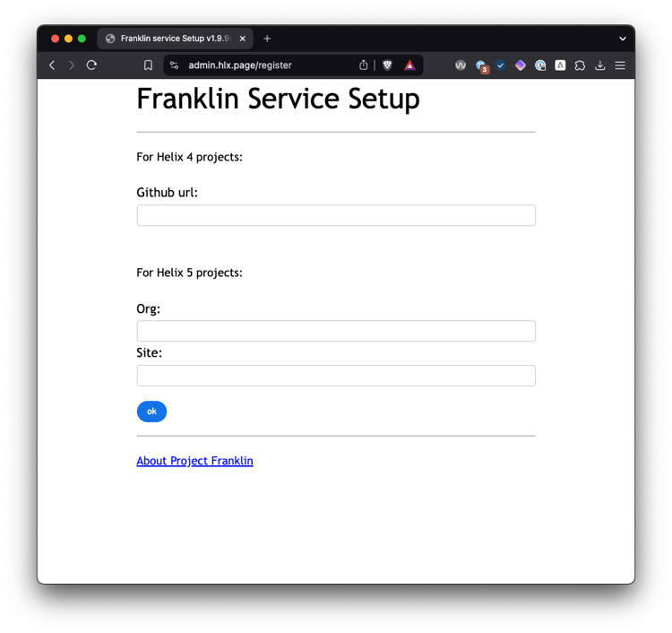Focus the Github url input field

pyautogui.click(x=336, y=215)
